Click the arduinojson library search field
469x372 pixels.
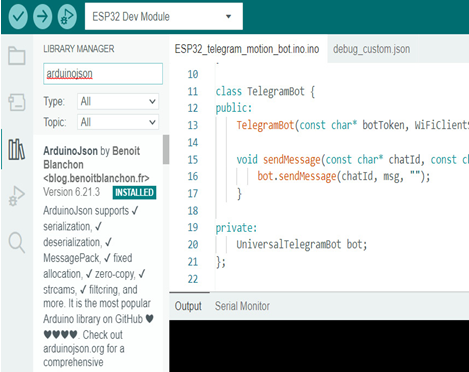pos(103,74)
